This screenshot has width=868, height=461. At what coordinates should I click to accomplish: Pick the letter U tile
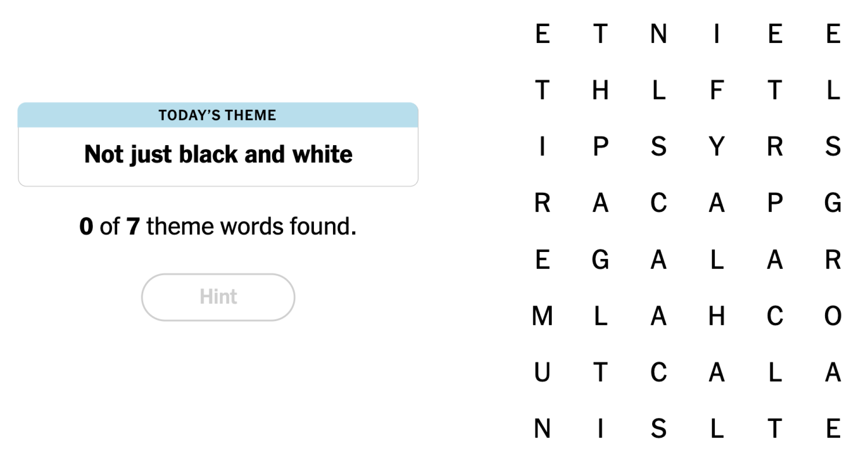click(542, 372)
